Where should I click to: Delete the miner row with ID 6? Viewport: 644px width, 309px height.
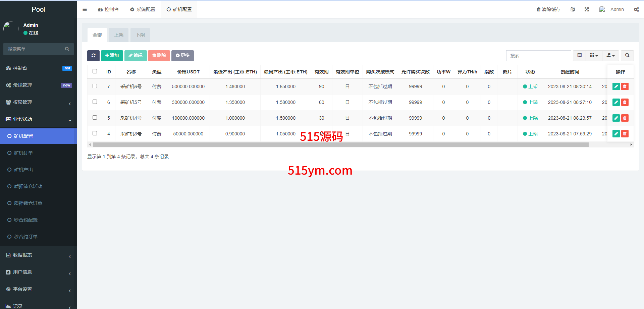[x=625, y=102]
